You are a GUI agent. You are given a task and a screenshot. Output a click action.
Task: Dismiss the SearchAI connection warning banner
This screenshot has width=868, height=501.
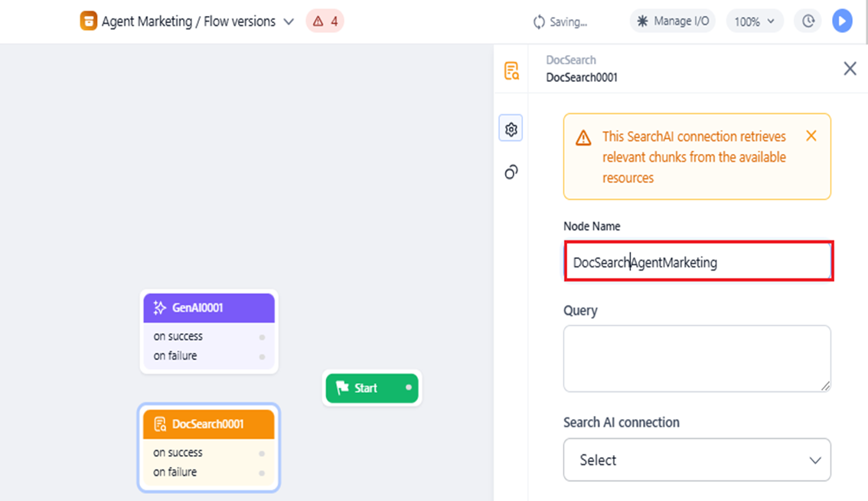pyautogui.click(x=811, y=136)
